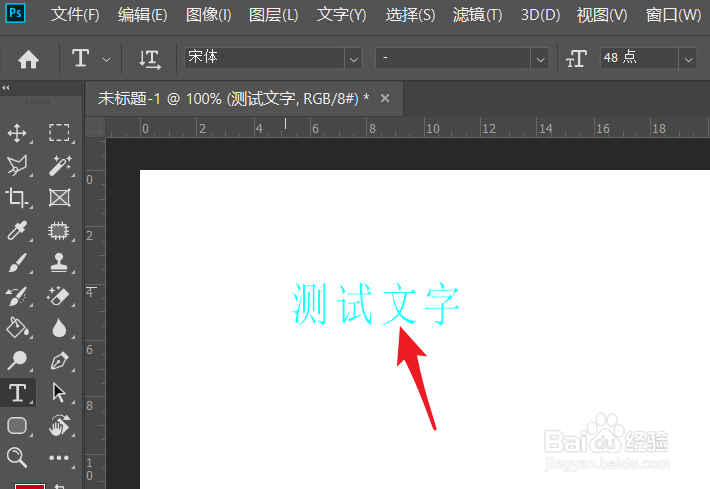The height and width of the screenshot is (489, 710).
Task: Select the Blur tool
Action: [59, 328]
